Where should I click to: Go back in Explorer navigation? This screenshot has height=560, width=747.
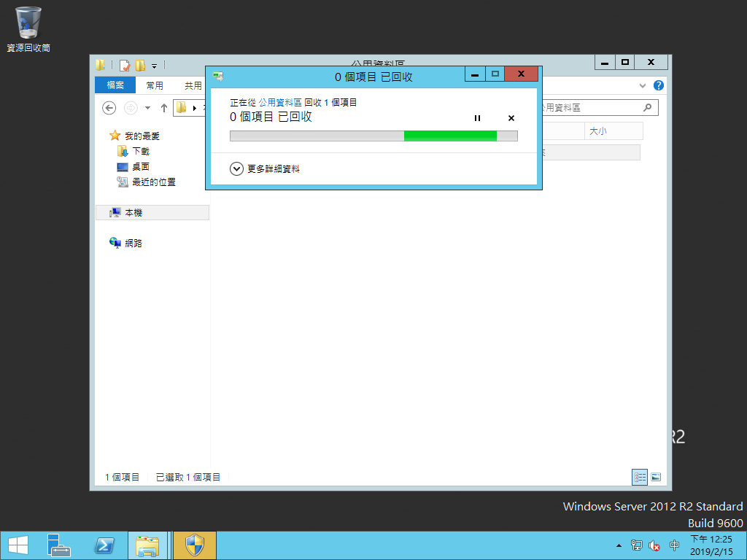(109, 108)
